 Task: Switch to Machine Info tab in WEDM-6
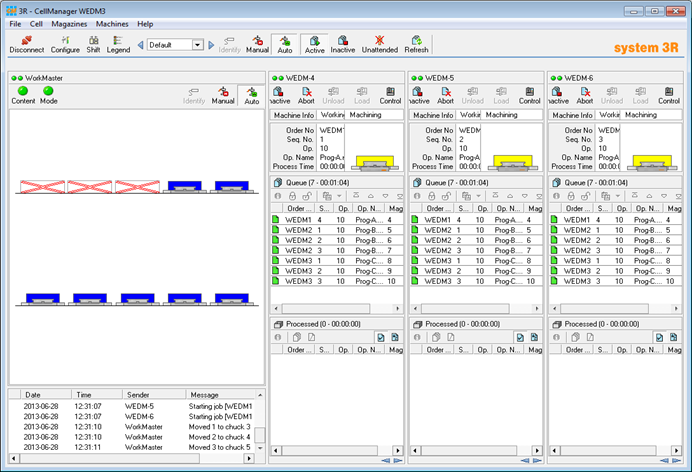pyautogui.click(x=572, y=115)
